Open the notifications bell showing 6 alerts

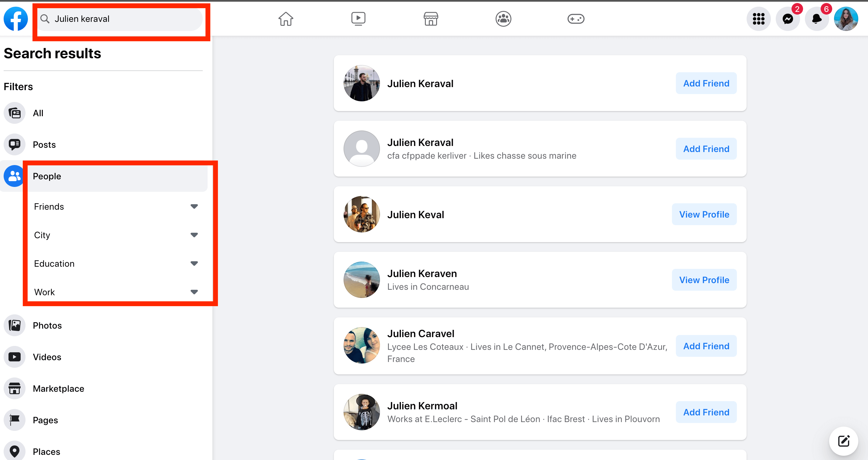[x=817, y=19]
